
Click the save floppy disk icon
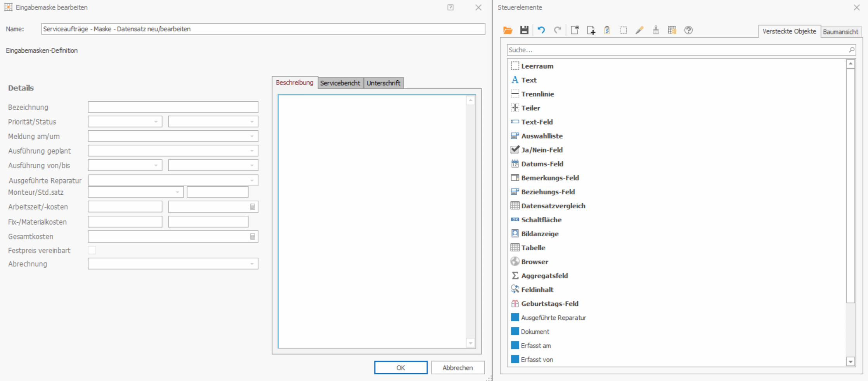click(524, 30)
